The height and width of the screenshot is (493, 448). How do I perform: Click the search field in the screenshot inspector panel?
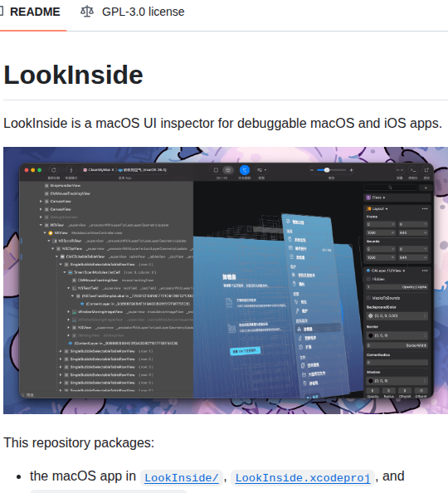pyautogui.click(x=390, y=188)
